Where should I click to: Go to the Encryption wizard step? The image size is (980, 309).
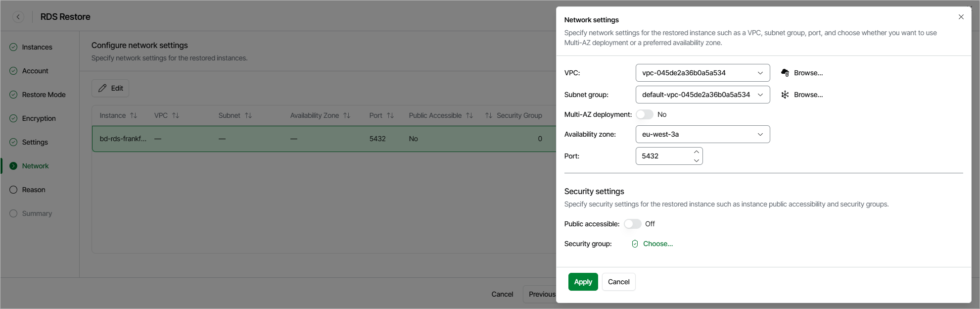coord(39,118)
